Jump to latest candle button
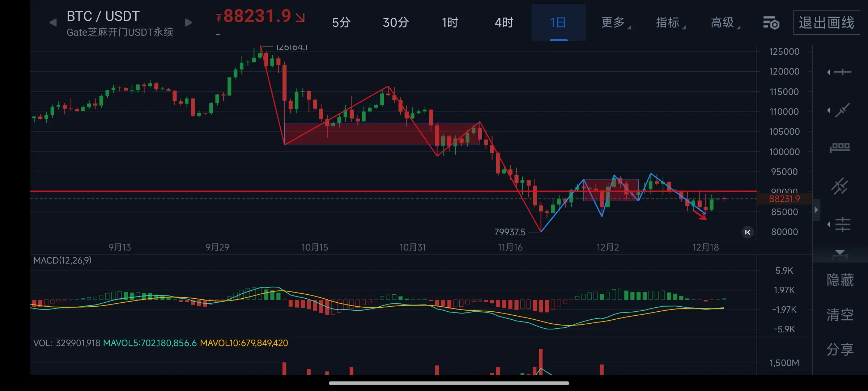This screenshot has width=868, height=391. 748,232
